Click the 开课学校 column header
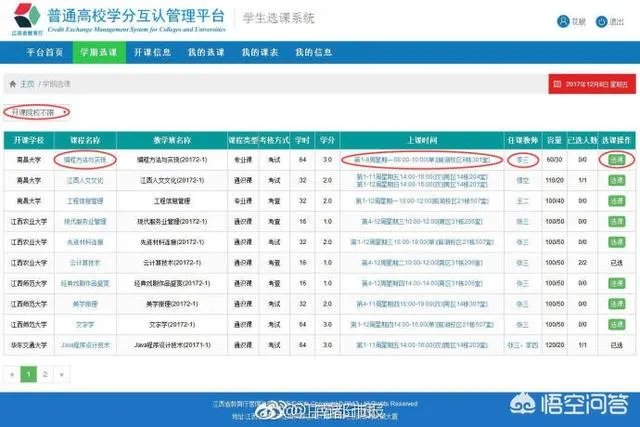Viewport: 640px width, 427px height. [29, 140]
